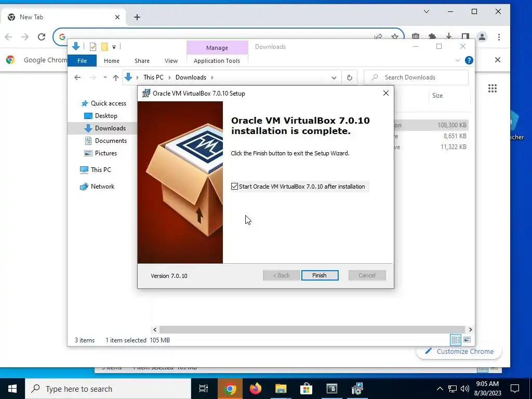Close the VirtualBox Setup dialog
This screenshot has width=532, height=399.
(386, 93)
